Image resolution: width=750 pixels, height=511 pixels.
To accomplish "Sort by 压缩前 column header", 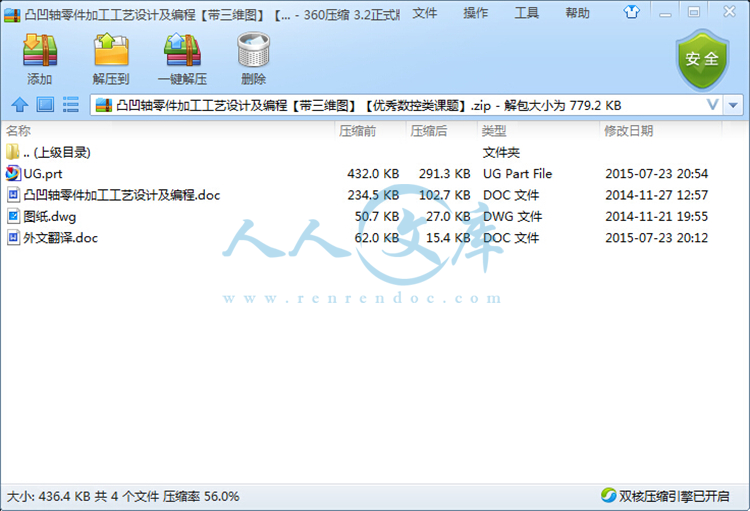I will point(357,131).
